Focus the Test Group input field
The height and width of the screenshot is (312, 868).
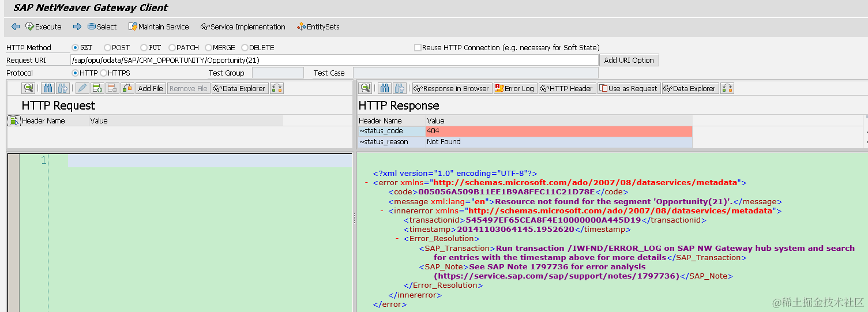point(278,73)
